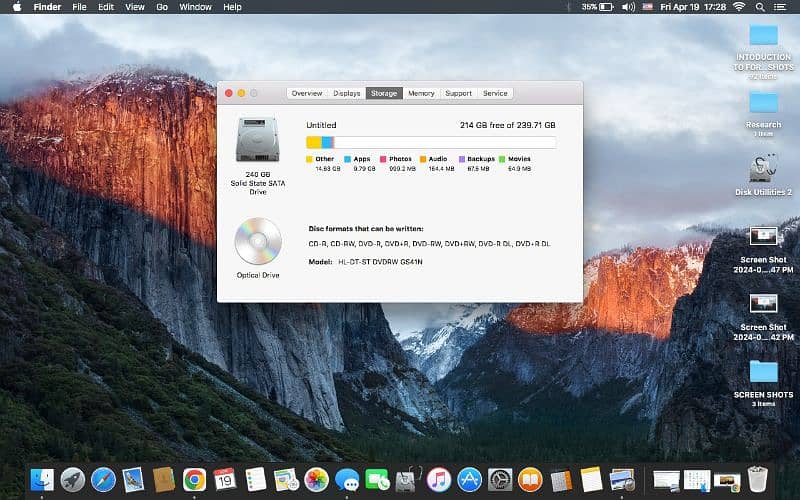Switch to the Overview tab
The height and width of the screenshot is (500, 800).
click(307, 93)
